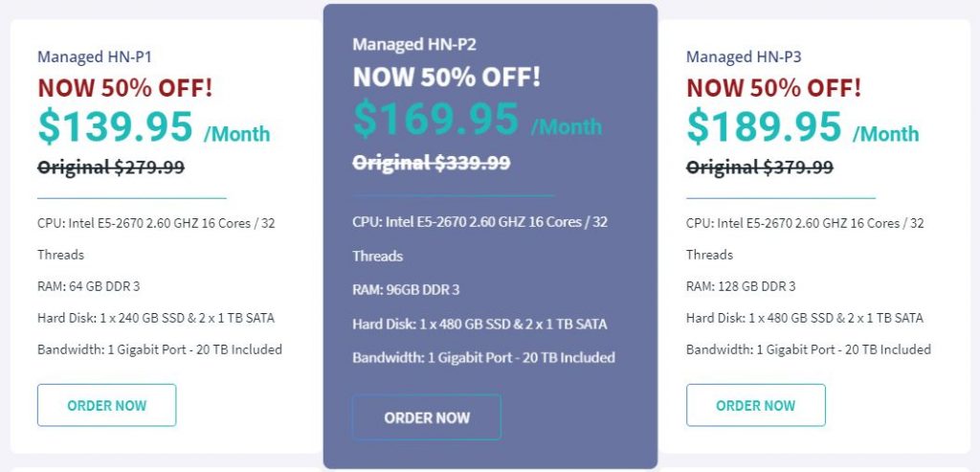
Task: Select HN-P2's Bandwidth 1 Gigabit Port line
Action: pyautogui.click(x=483, y=358)
